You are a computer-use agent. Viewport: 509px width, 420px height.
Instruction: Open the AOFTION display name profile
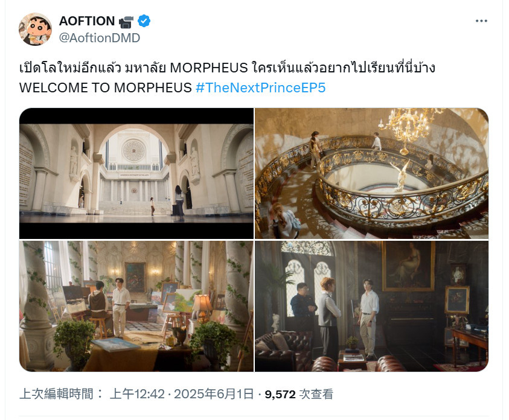tap(87, 21)
